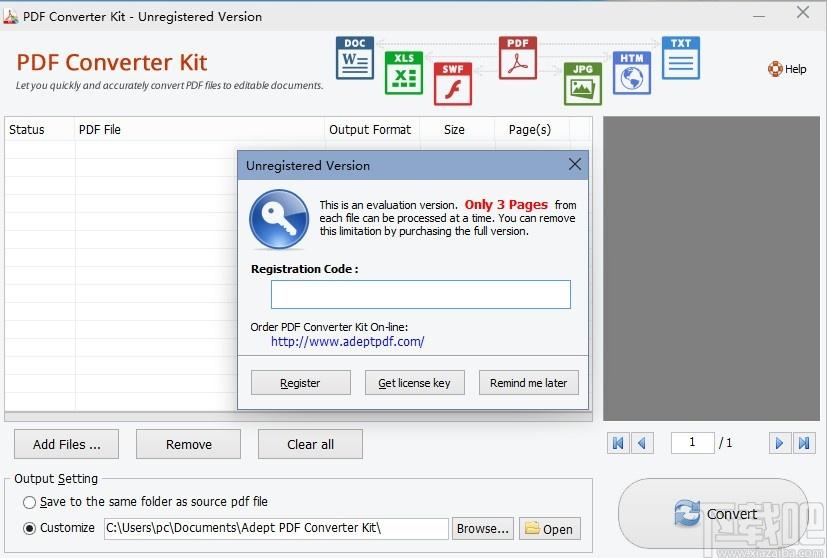Select Save to same folder option
This screenshot has height=558, width=827.
[30, 502]
